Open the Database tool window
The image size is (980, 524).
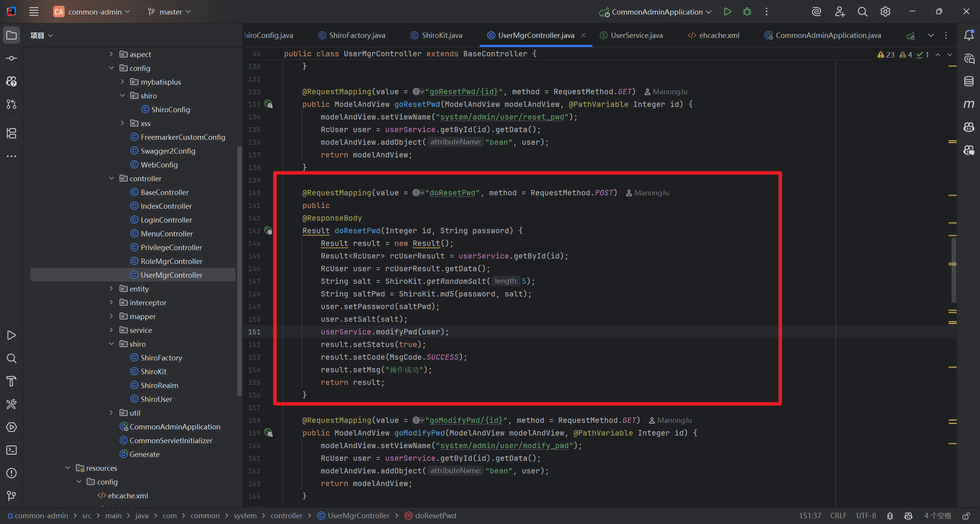pyautogui.click(x=969, y=81)
